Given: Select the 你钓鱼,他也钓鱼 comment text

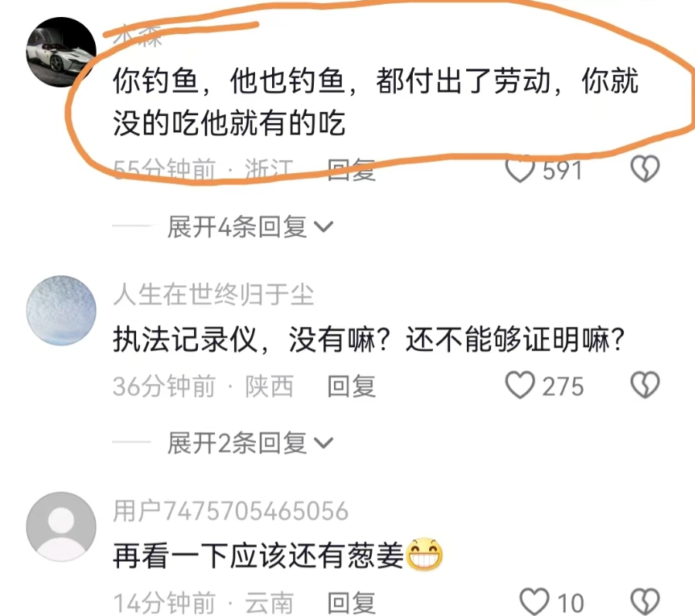Looking at the screenshot, I should (375, 101).
